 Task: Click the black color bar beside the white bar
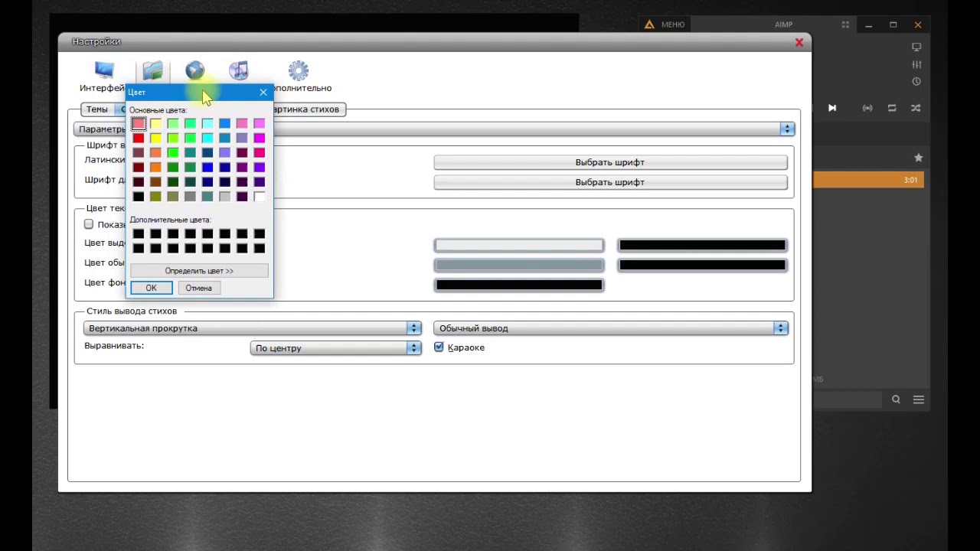pos(702,246)
